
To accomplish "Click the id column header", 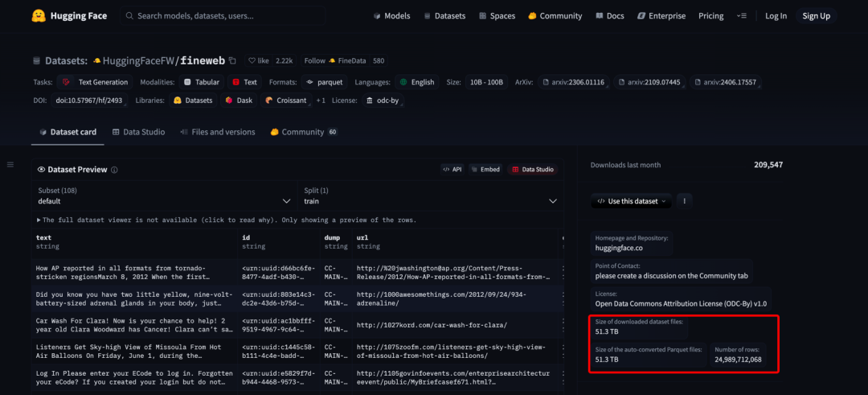I will (x=278, y=241).
